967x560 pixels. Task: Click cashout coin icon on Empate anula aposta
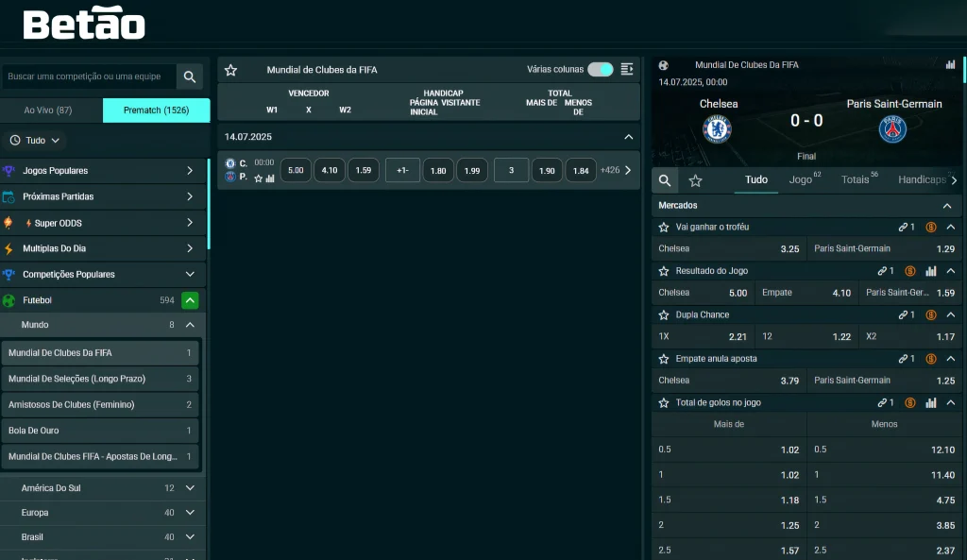pyautogui.click(x=930, y=358)
